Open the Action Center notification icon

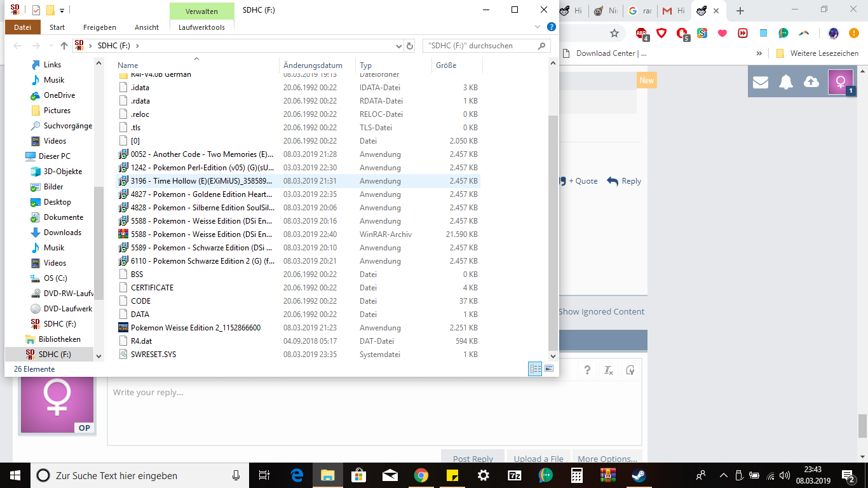pyautogui.click(x=849, y=475)
